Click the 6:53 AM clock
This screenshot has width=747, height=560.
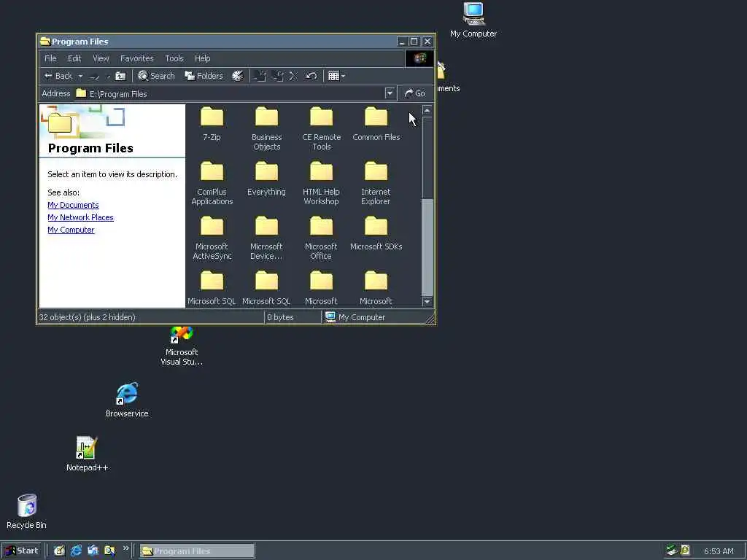tap(719, 551)
